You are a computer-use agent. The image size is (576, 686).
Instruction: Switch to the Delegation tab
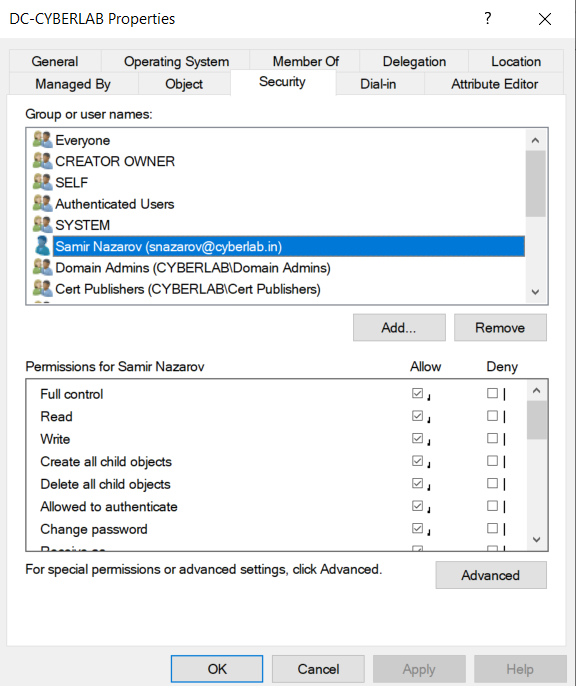tap(414, 61)
